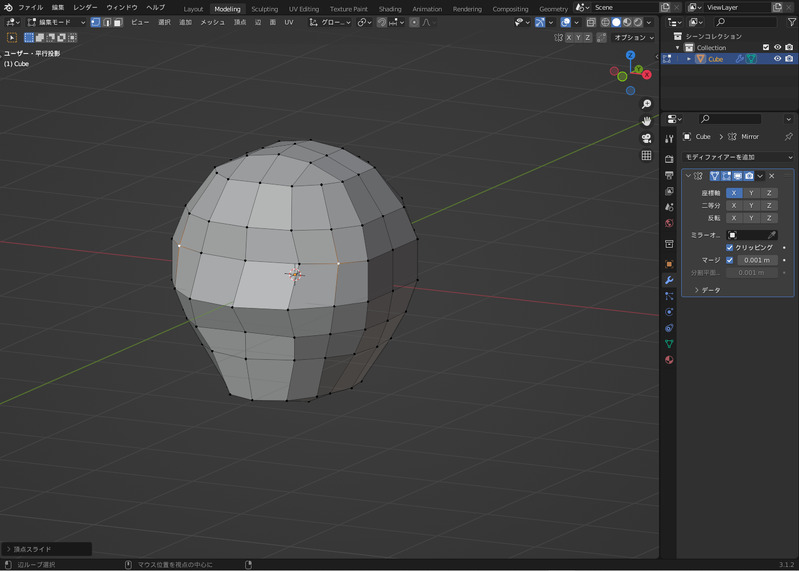Click the eyedropper for mirror object
Image resolution: width=799 pixels, height=571 pixels.
click(771, 234)
